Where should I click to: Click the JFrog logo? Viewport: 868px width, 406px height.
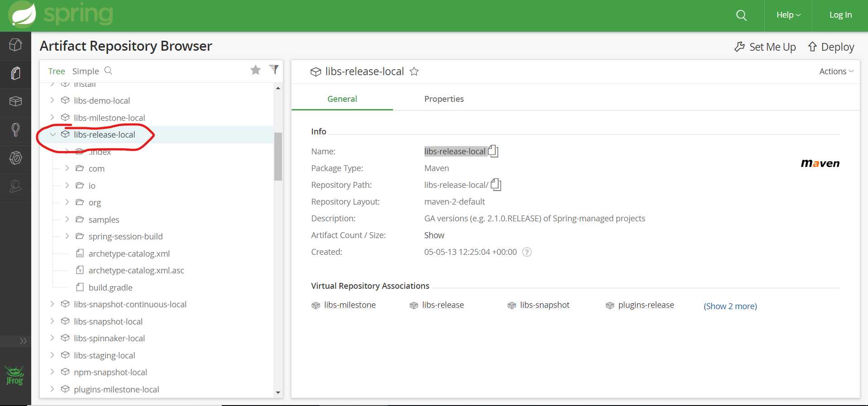click(14, 376)
